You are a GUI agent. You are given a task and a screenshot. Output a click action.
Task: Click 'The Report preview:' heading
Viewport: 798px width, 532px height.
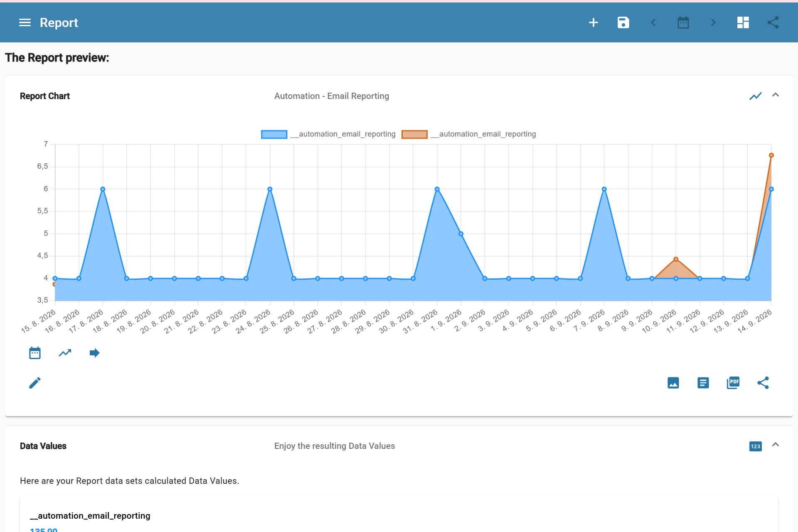point(57,58)
